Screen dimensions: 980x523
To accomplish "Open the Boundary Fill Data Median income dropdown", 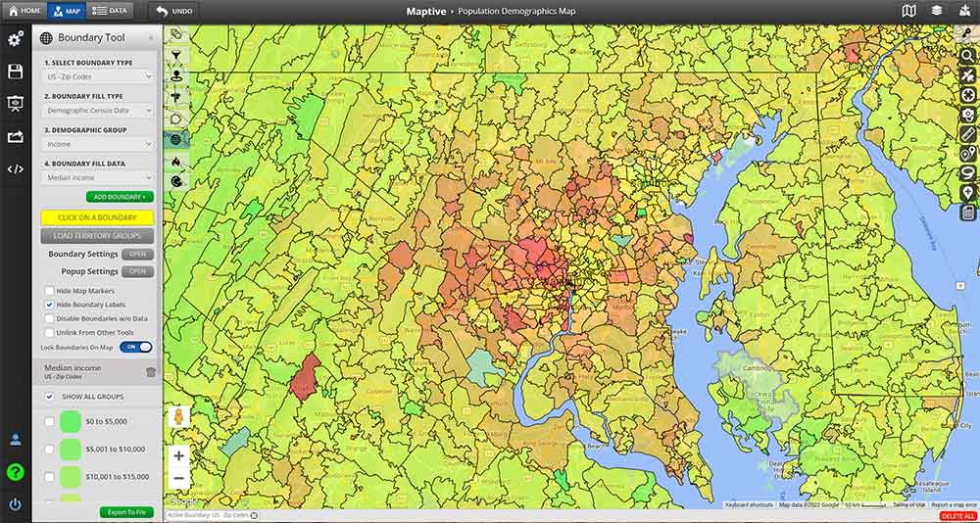I will tap(99, 177).
